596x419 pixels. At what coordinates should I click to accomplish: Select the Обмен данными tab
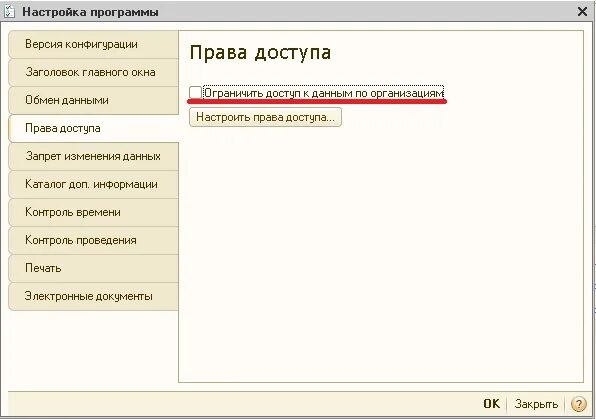[x=94, y=100]
